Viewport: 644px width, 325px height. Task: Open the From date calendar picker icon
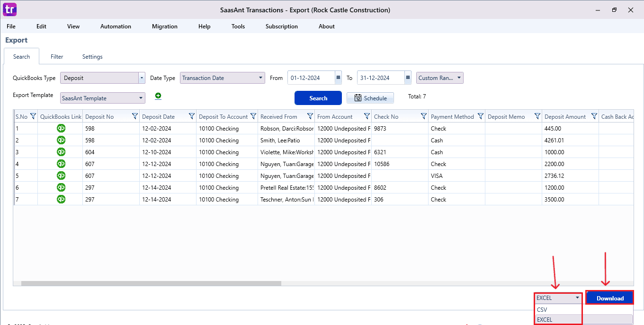click(338, 78)
